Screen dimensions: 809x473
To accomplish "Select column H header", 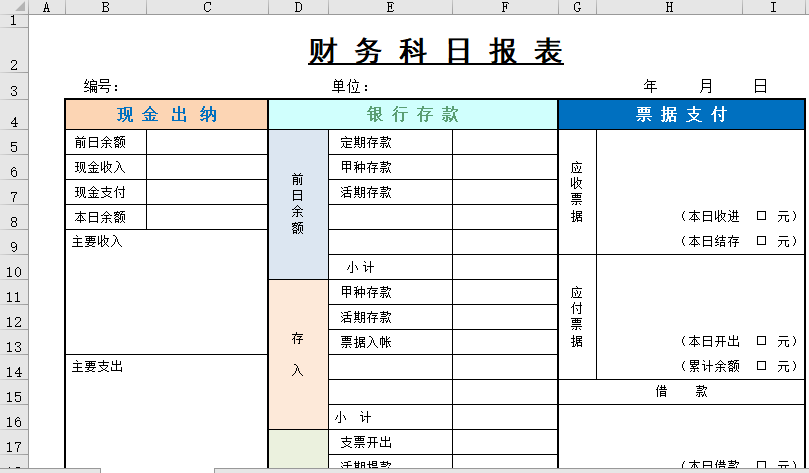I will pos(669,7).
